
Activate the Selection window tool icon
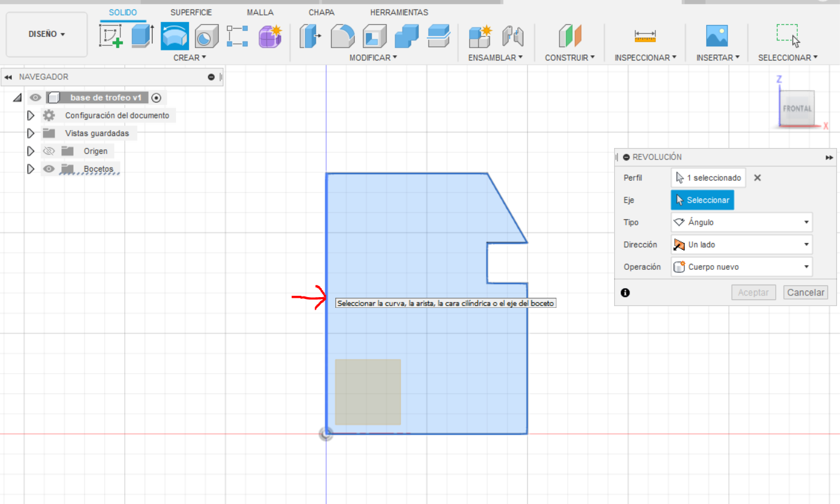click(788, 36)
